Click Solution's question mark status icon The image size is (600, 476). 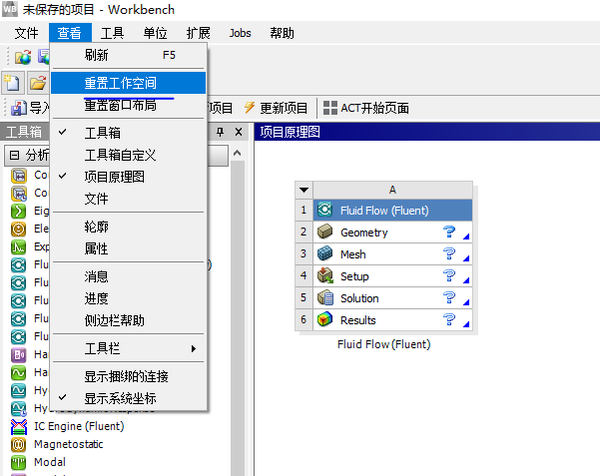pos(448,297)
